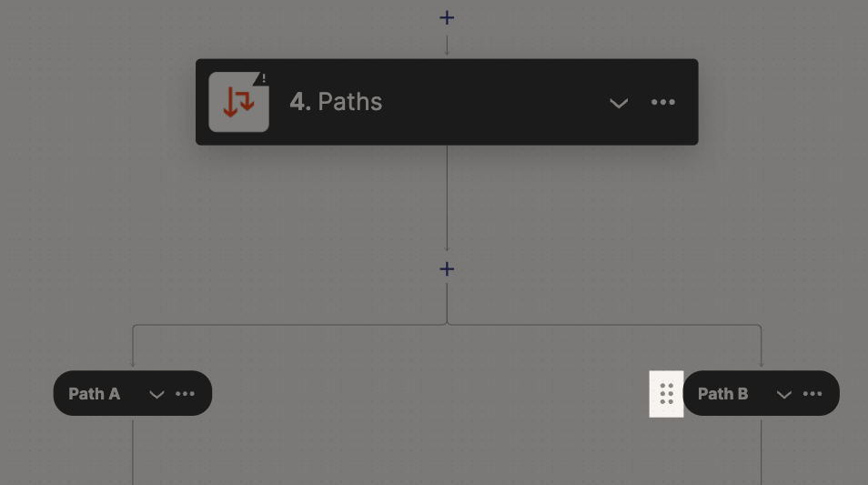868x485 pixels.
Task: Click the warning badge on Paths icon
Action: pos(262,78)
